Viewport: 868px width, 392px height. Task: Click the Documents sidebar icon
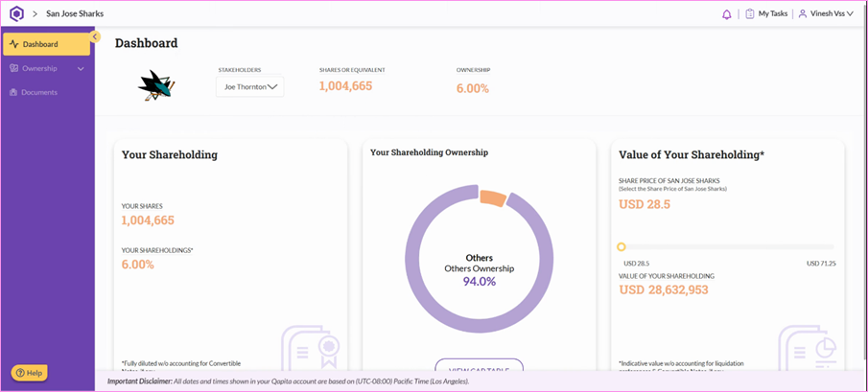tap(13, 92)
